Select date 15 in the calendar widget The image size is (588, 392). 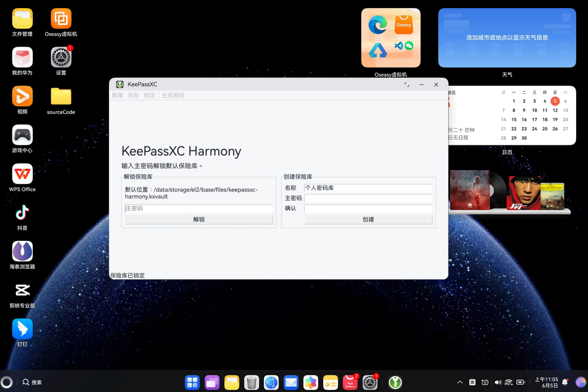[x=514, y=120]
